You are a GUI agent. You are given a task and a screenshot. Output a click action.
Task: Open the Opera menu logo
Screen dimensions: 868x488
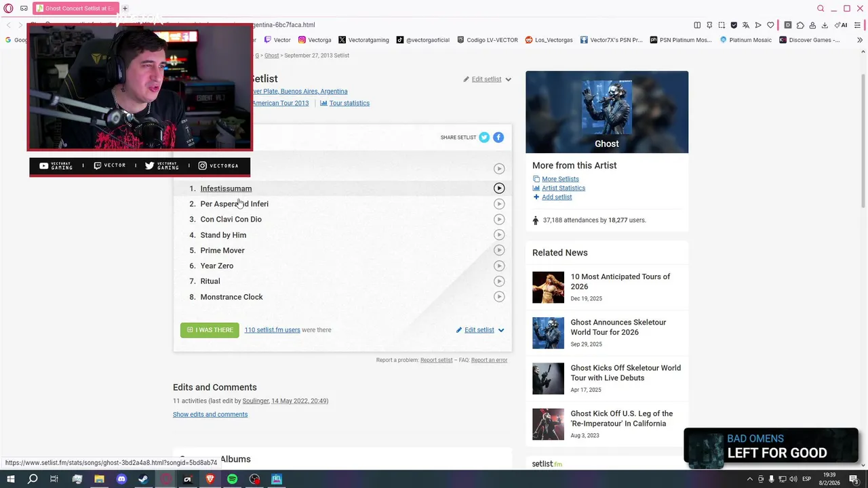tap(8, 8)
